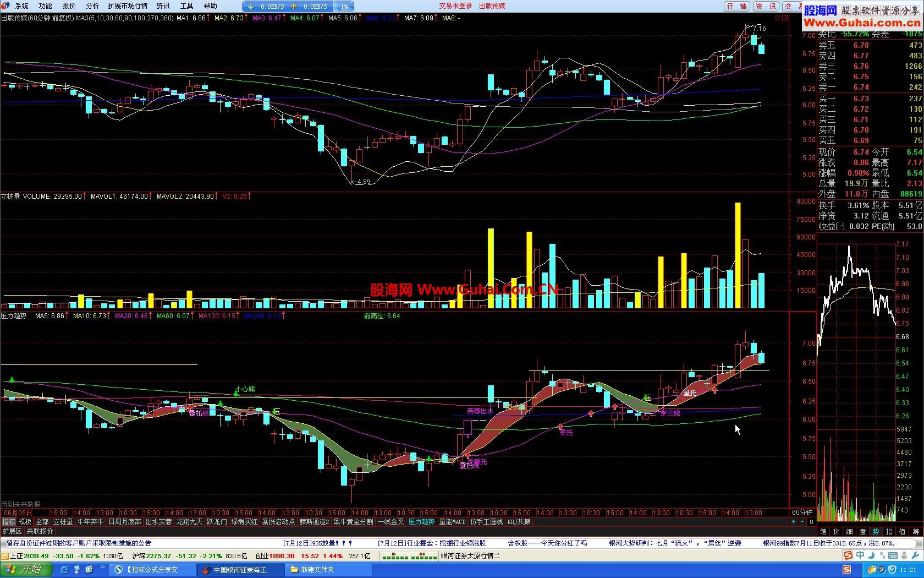This screenshot has width=924, height=578.
Task: Select the 压力趋势 indicator tab
Action: click(421, 521)
